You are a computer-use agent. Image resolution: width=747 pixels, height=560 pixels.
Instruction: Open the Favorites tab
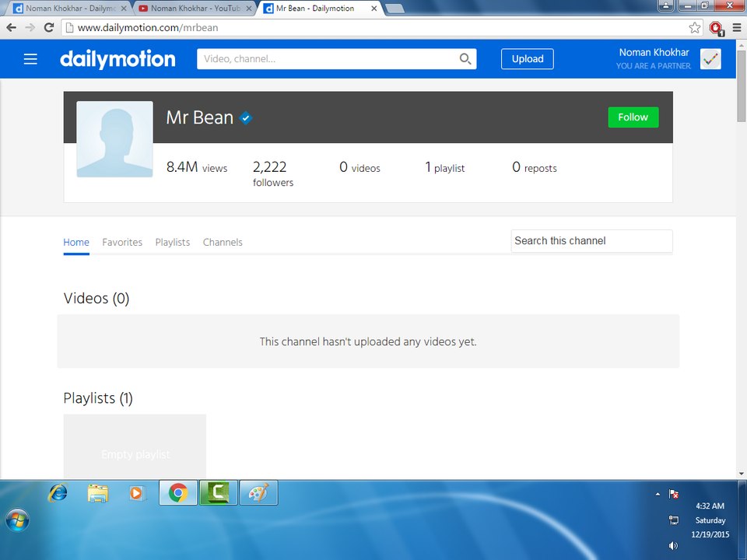coord(122,242)
